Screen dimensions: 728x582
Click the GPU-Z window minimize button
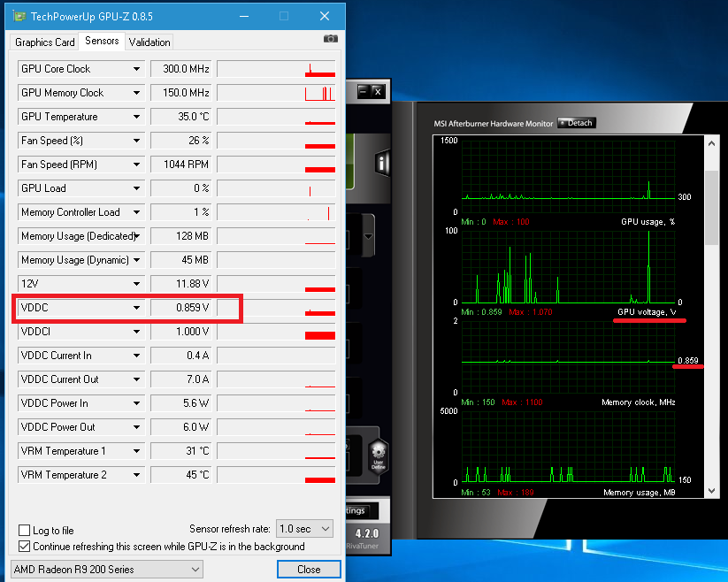(244, 16)
